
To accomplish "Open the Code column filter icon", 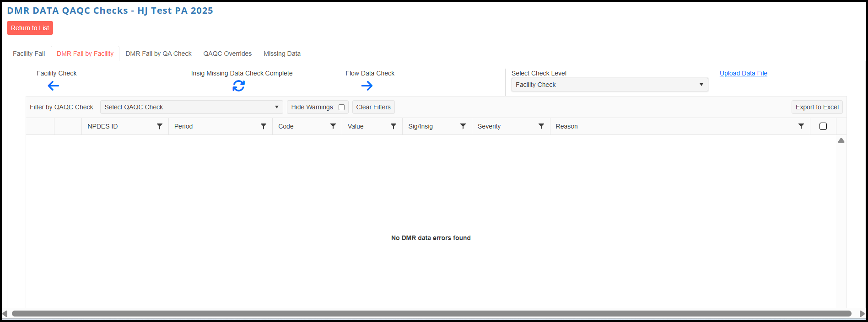I will (333, 126).
